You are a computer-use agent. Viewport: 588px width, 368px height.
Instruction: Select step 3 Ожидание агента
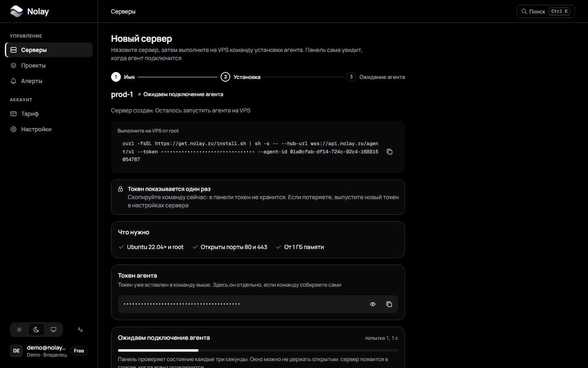(376, 77)
